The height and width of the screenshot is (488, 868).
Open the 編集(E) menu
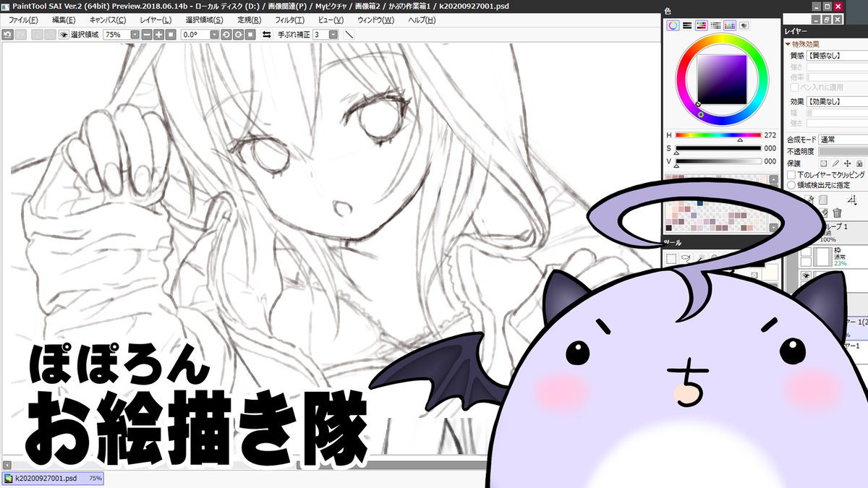64,20
